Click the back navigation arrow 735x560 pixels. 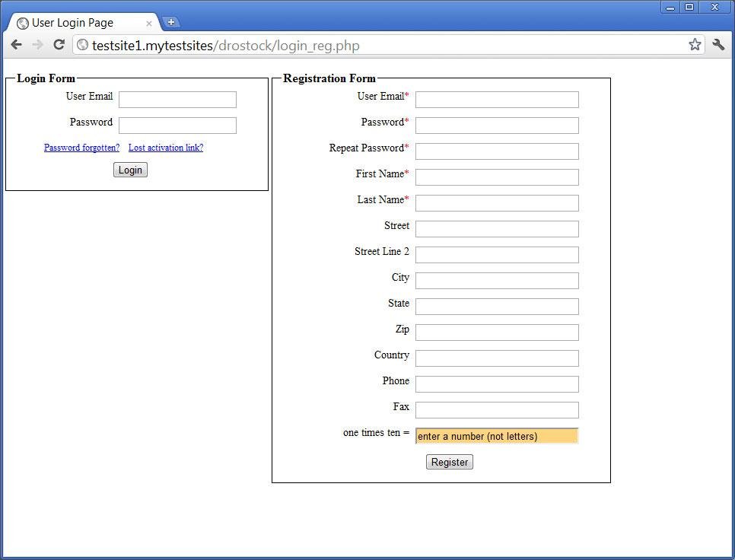[16, 44]
